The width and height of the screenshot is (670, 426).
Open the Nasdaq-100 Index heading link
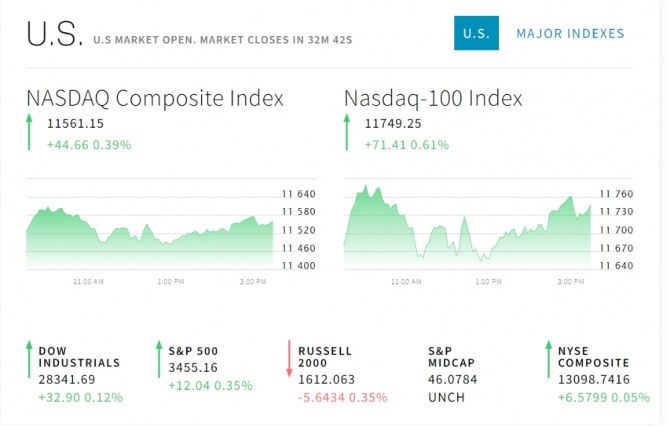point(433,98)
